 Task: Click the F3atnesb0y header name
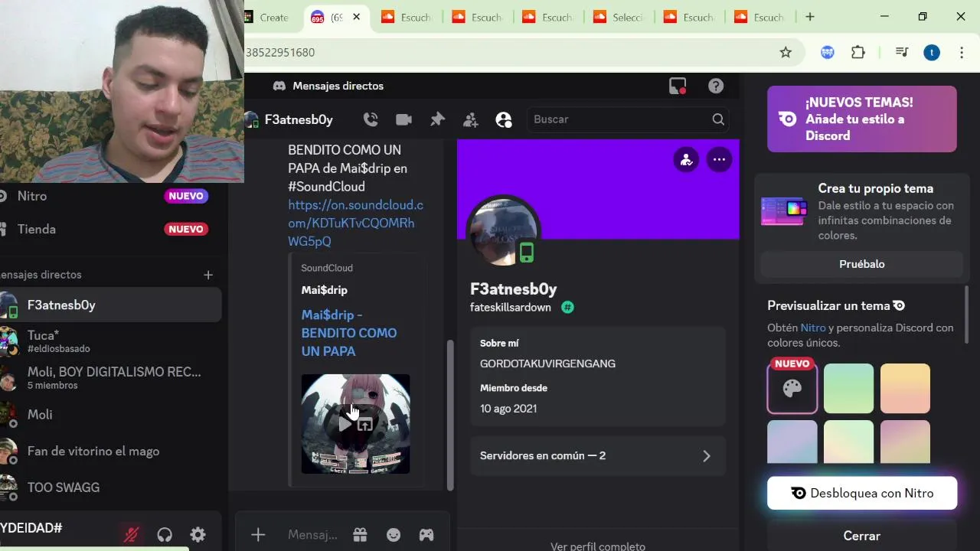299,119
